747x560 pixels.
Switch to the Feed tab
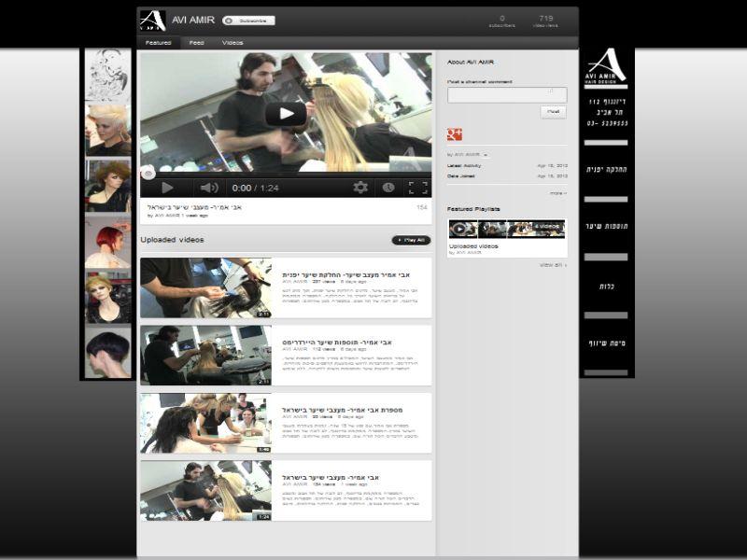(196, 42)
